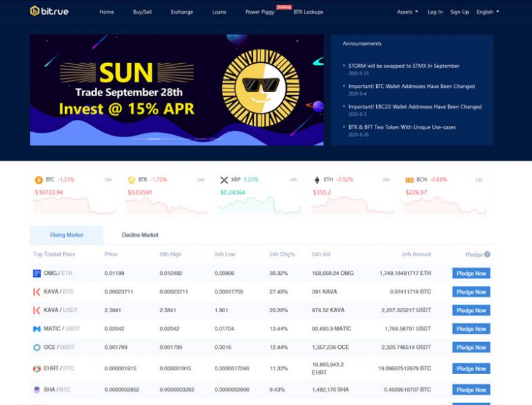Screen dimensions: 532x405
Task: Click the MATIC icon in the MATIC/USDT row
Action: coord(37,329)
